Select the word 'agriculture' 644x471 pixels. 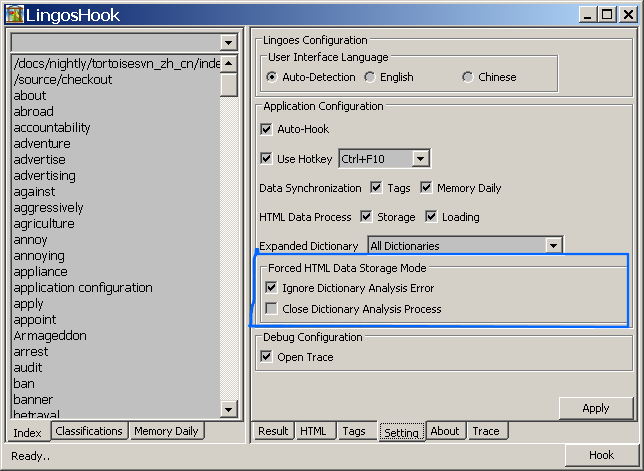coord(116,223)
